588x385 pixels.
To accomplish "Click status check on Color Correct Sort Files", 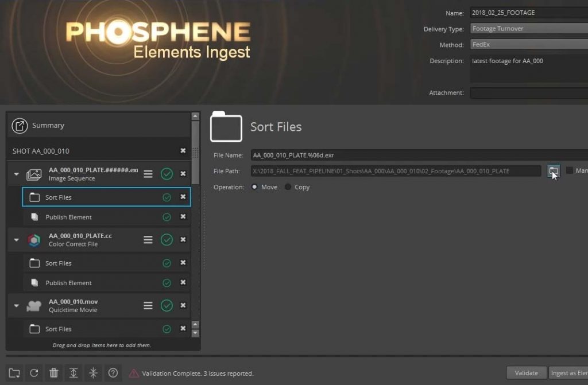I will (x=167, y=263).
